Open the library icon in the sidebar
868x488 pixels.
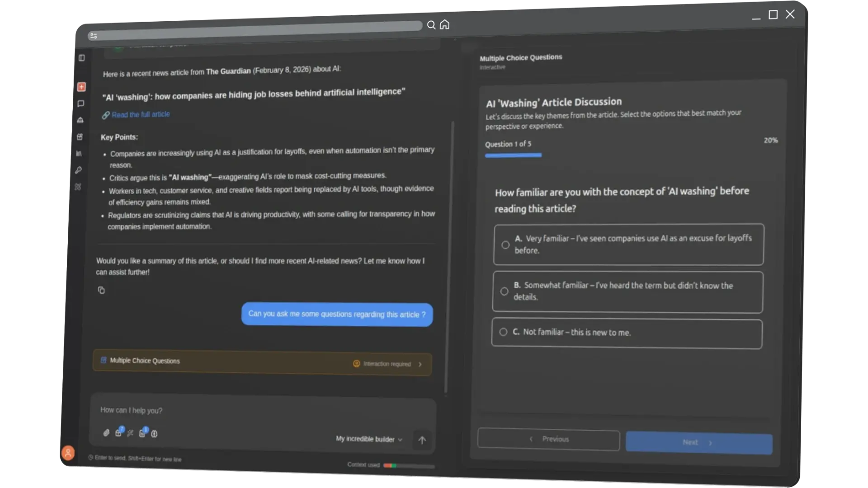point(80,154)
